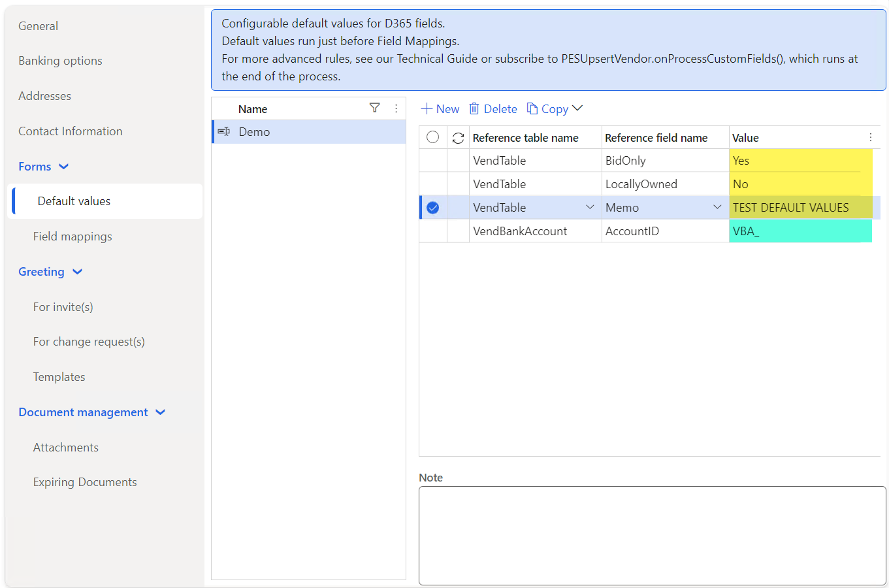889x588 pixels.
Task: Switch to Contact Information
Action: (x=70, y=131)
